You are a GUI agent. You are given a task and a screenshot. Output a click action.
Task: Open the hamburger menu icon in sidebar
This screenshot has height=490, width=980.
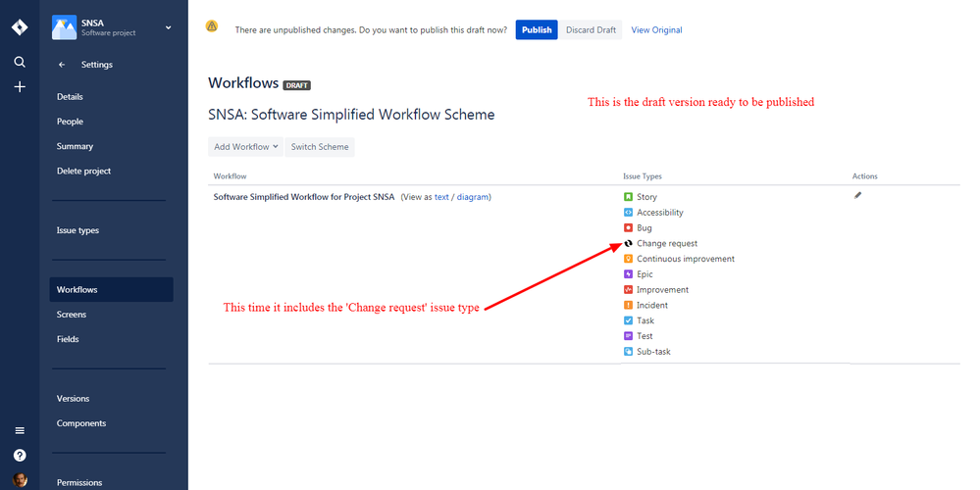pyautogui.click(x=20, y=430)
